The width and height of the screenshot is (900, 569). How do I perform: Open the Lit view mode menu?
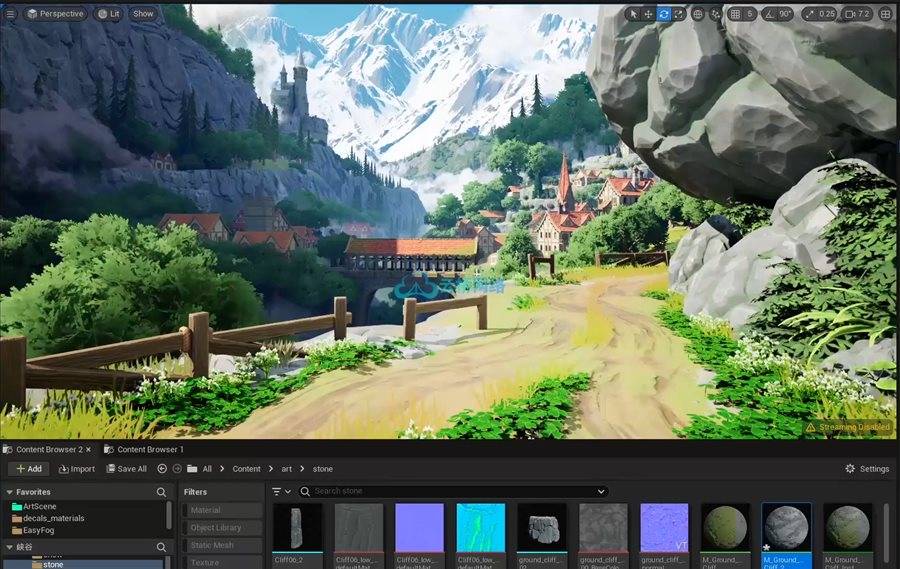point(108,14)
